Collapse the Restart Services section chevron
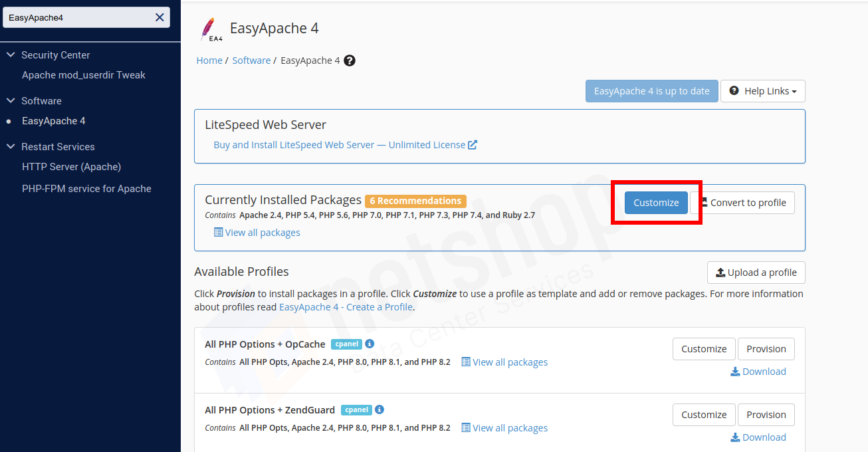The width and height of the screenshot is (868, 452). [10, 147]
